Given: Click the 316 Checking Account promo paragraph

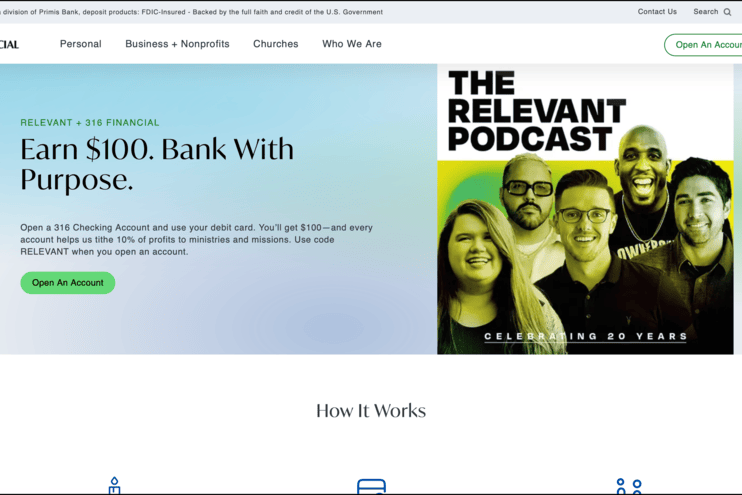Looking at the screenshot, I should point(196,239).
